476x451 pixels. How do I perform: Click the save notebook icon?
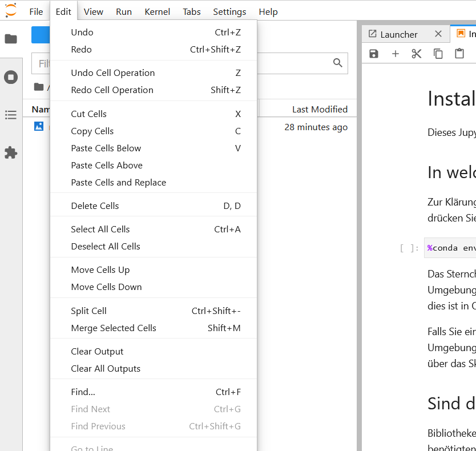[x=374, y=54]
